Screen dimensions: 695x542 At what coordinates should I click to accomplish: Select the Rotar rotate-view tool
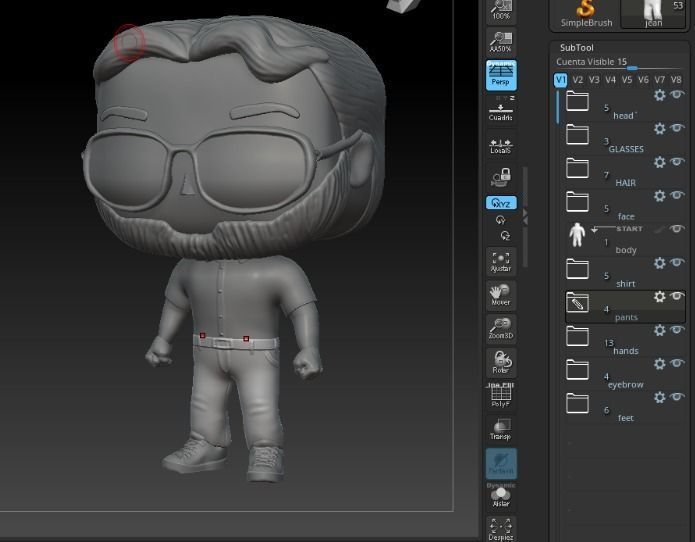coord(501,362)
